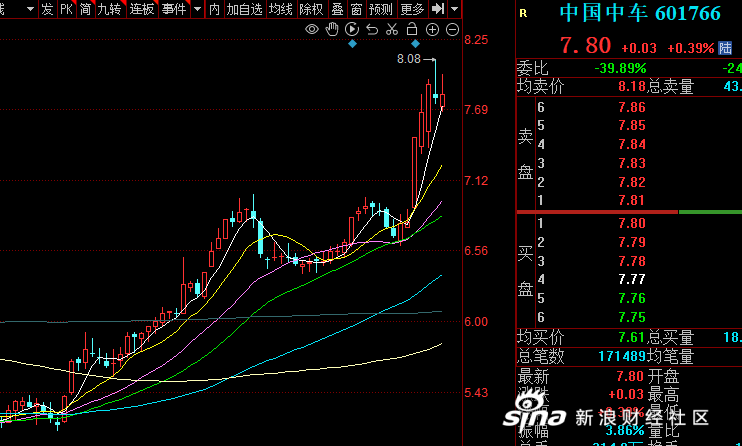
Task: Click the skip-to-end arrow icon in toolbar
Action: click(438, 9)
